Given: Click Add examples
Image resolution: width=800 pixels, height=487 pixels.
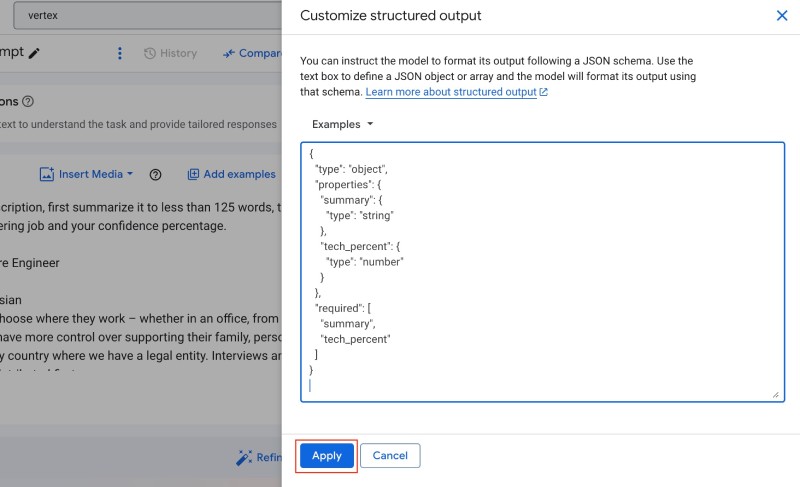Looking at the screenshot, I should (x=232, y=174).
